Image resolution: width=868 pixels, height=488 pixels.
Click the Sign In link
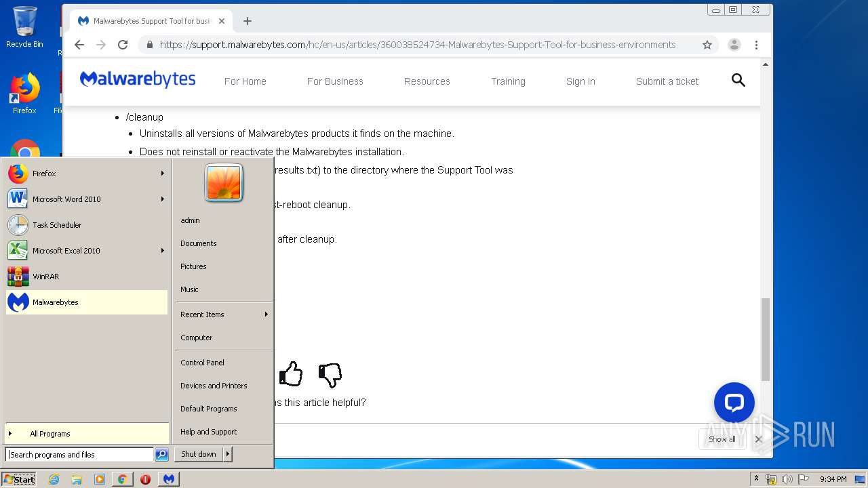click(580, 81)
